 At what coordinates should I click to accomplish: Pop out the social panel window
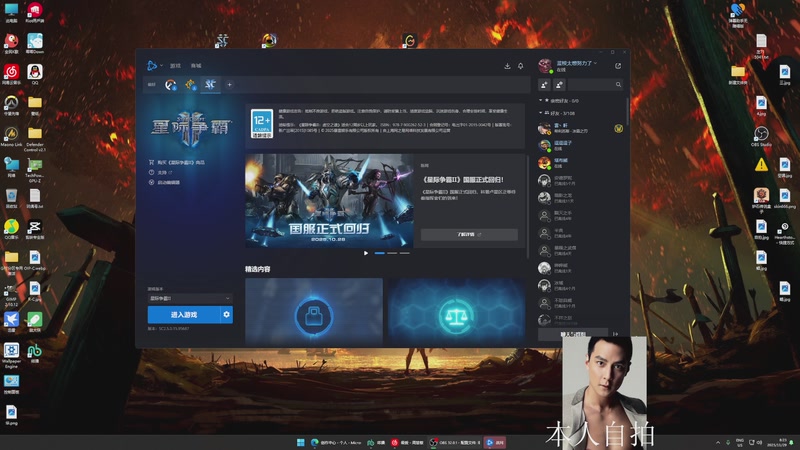pos(618,66)
